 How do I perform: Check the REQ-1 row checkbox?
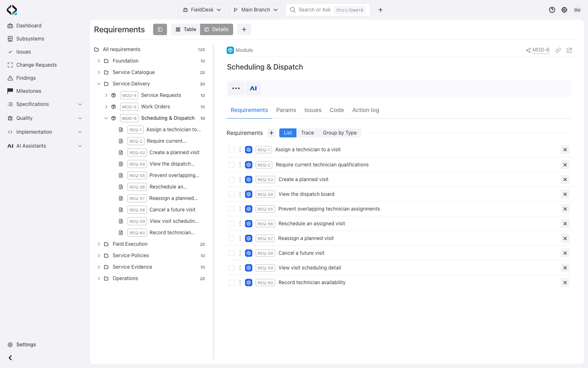232,150
